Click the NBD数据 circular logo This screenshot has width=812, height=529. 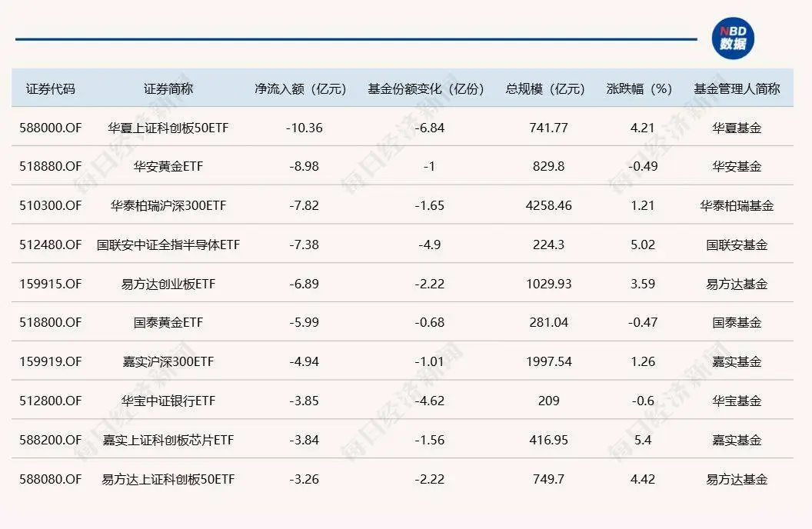[733, 38]
